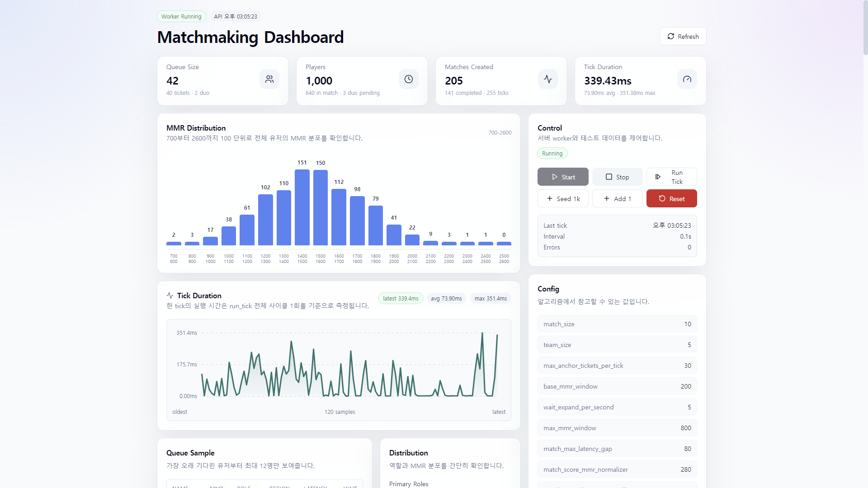The width and height of the screenshot is (868, 488).
Task: Click the base_mmr_window config row
Action: [x=617, y=386]
